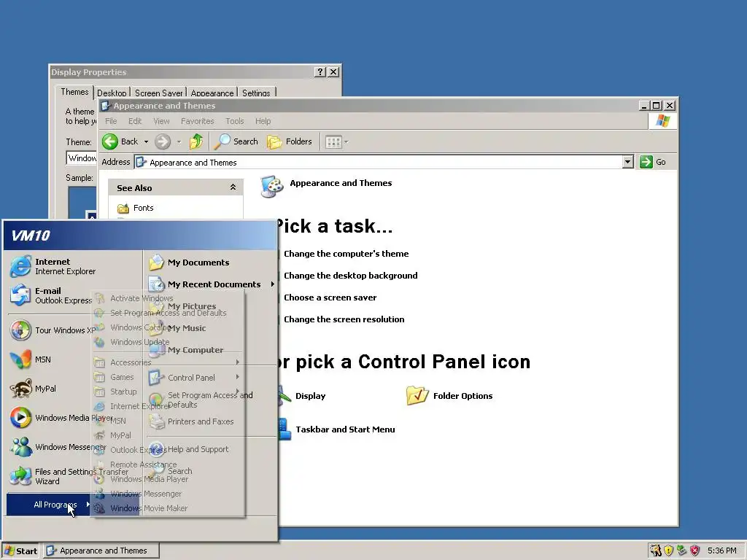Viewport: 747px width, 560px height.
Task: Expand the Forward button history dropdown
Action: (x=179, y=141)
